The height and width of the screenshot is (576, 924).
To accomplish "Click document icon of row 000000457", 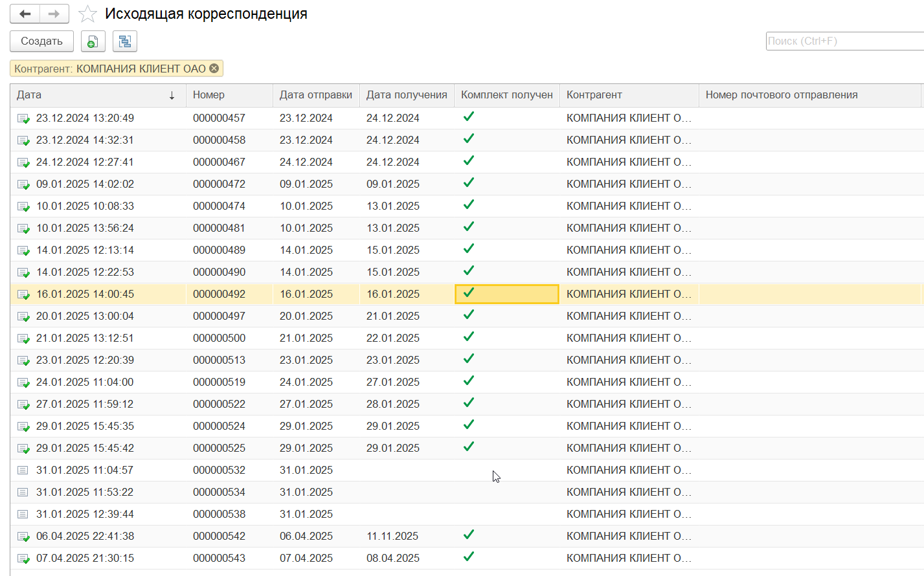I will pos(23,118).
